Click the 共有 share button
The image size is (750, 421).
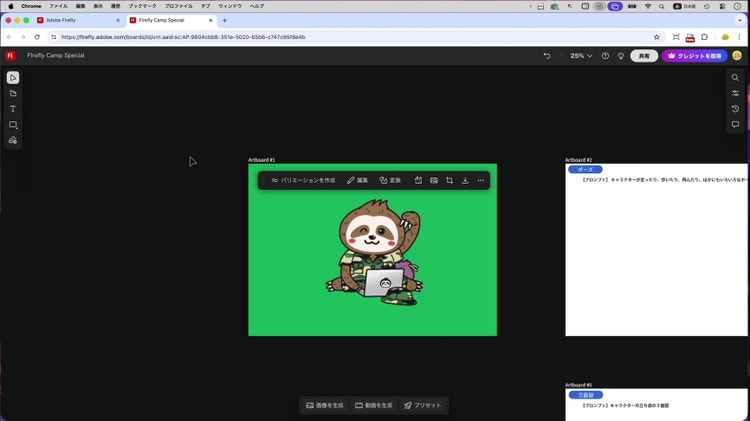[x=644, y=56]
